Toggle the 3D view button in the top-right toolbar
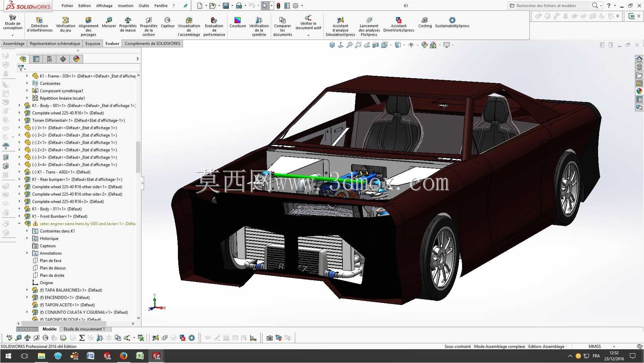Screen dimensions: 644x363 632,16
